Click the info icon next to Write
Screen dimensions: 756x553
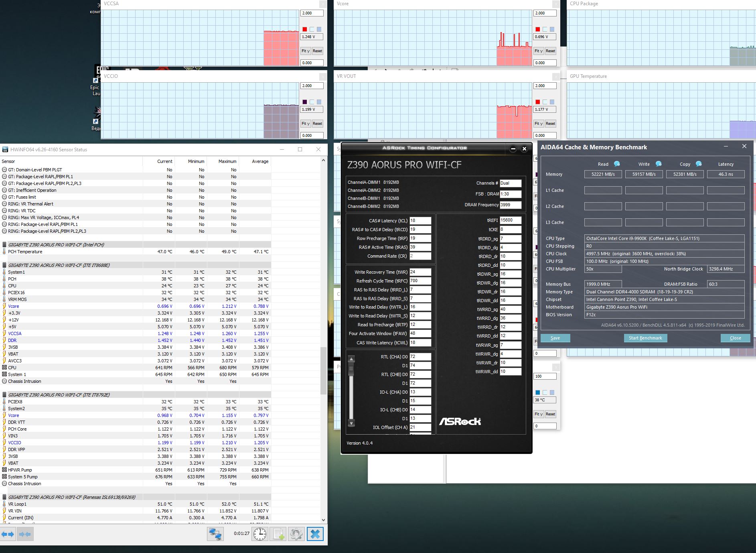[659, 164]
